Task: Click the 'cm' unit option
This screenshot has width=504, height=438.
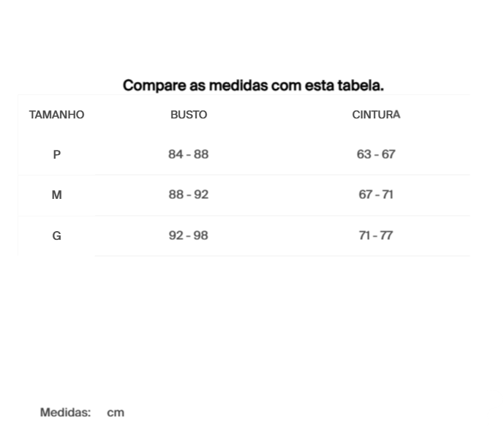Action: tap(116, 412)
